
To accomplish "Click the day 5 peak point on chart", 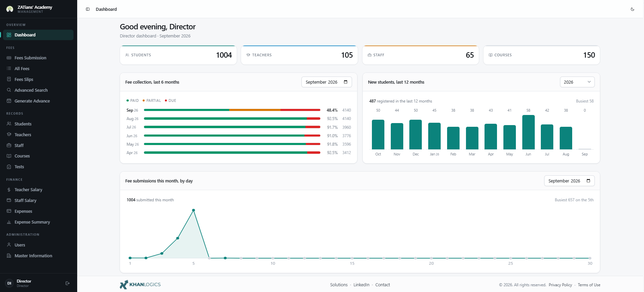I will click(194, 210).
